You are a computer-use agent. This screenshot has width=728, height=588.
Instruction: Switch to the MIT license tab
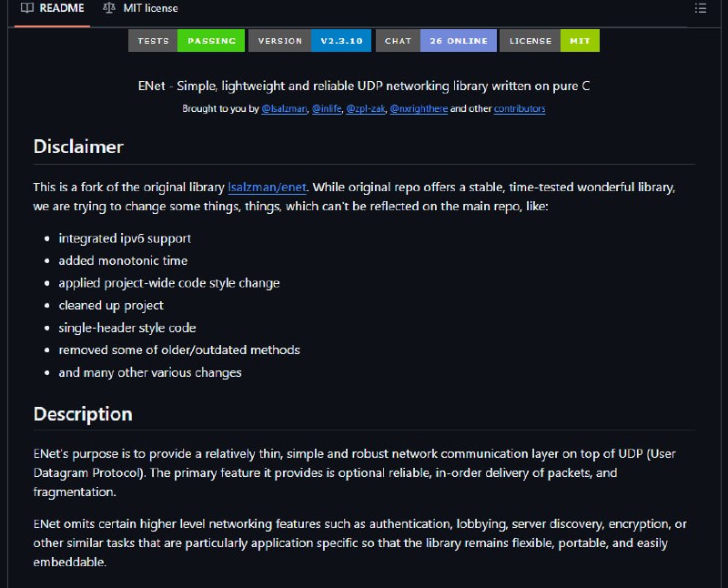[140, 8]
